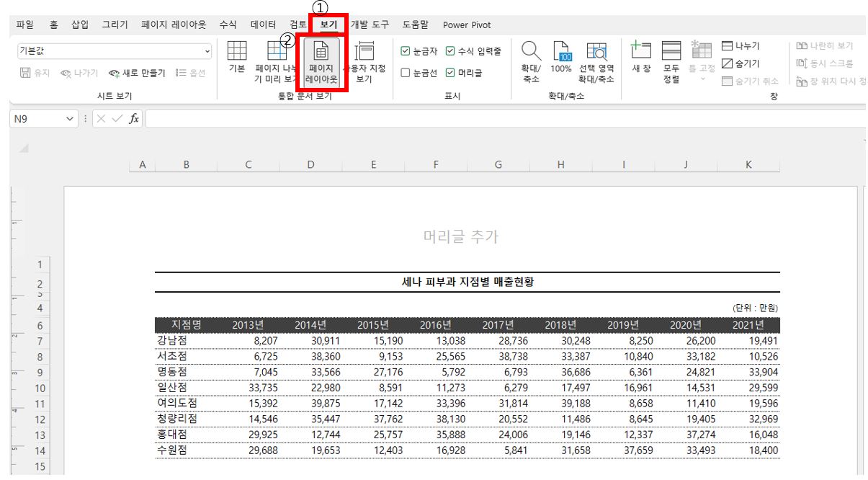Open the 기본값 sheet view dropdown
Viewport: 868px width, 480px height.
(x=207, y=51)
